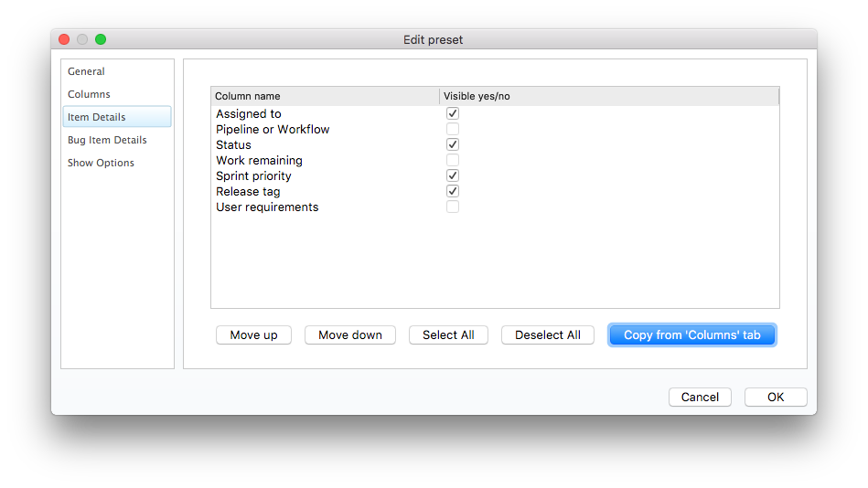
Task: Copy settings from 'Columns' tab
Action: 692,334
